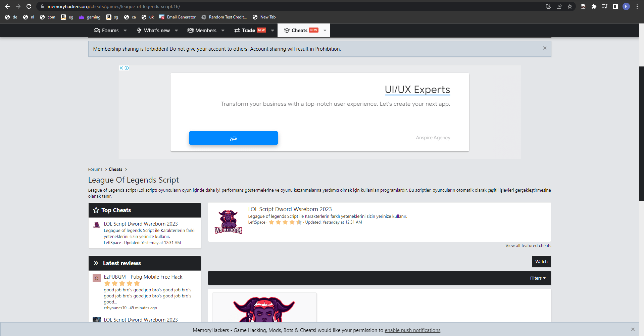Click Top Cheats cheat small icon
This screenshot has width=644, height=336.
click(x=97, y=225)
